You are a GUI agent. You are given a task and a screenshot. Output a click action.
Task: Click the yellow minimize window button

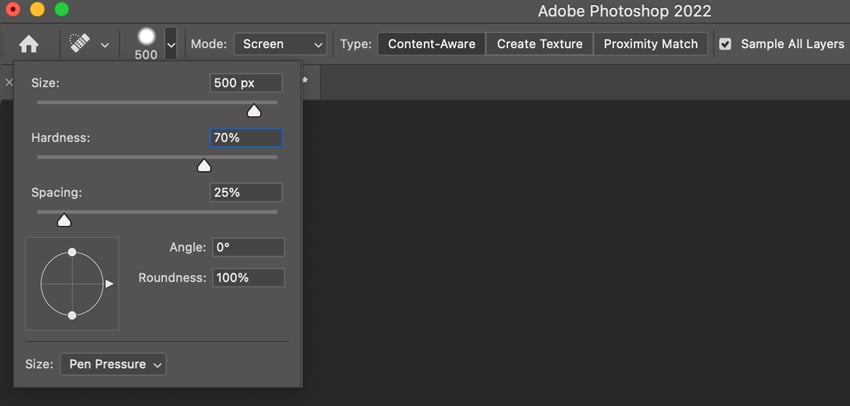pyautogui.click(x=37, y=9)
